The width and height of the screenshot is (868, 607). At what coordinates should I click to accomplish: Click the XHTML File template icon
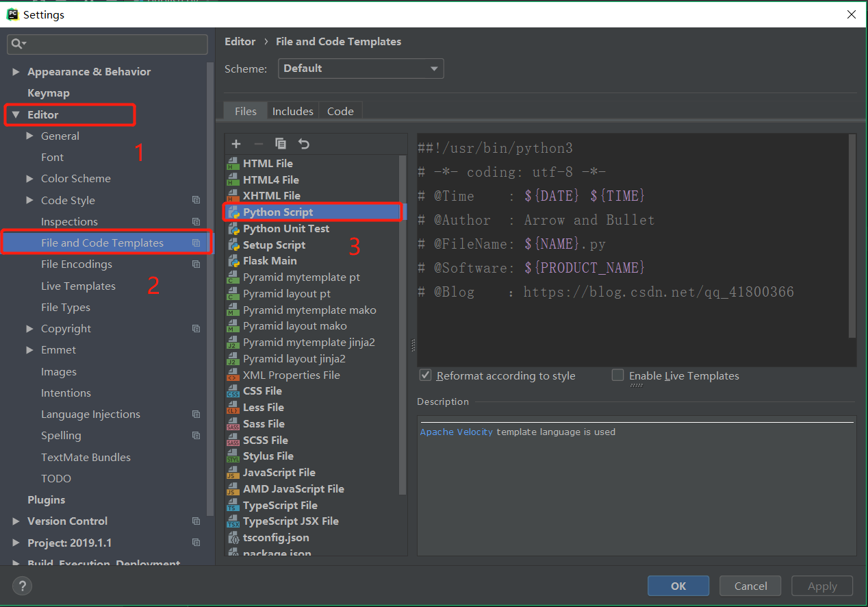[233, 196]
